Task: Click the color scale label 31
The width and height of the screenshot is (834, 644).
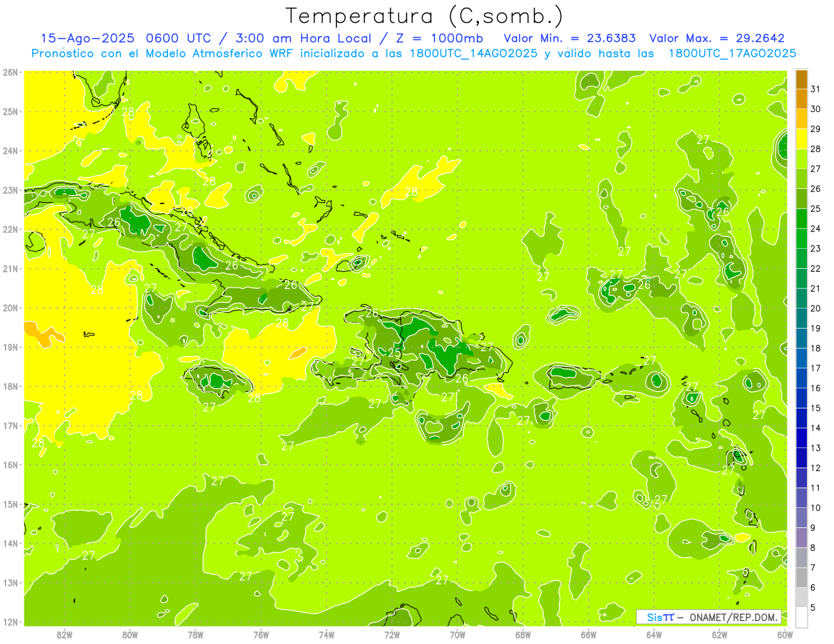Action: pyautogui.click(x=816, y=89)
